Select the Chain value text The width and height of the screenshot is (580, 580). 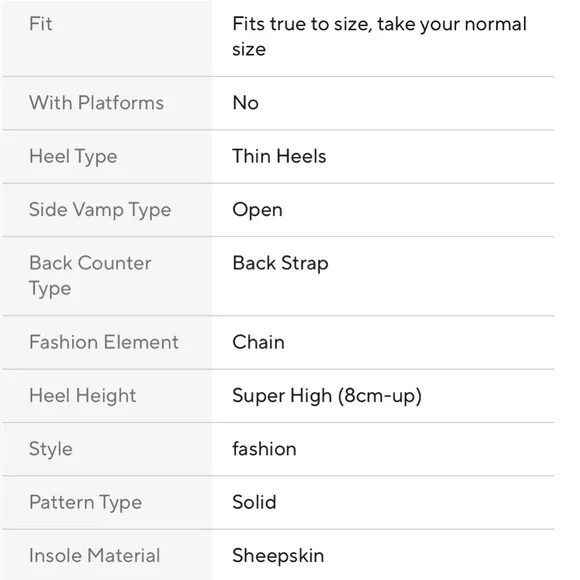[258, 342]
